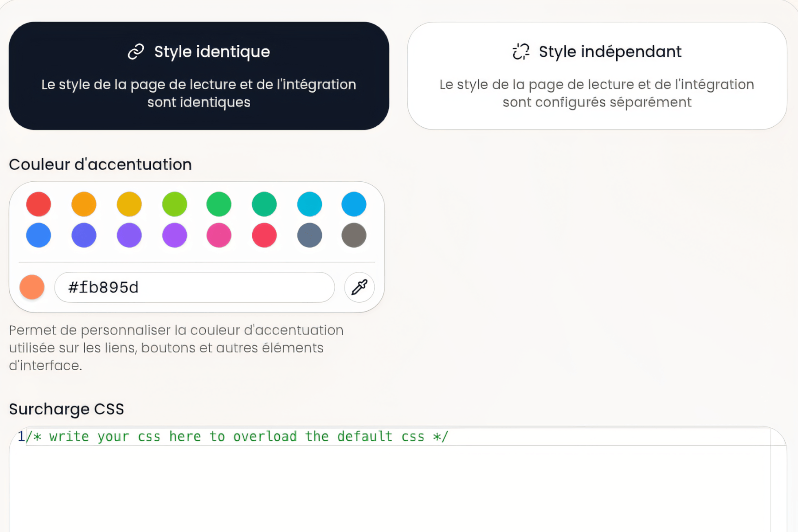Choose the brownish gray color swatch
The image size is (798, 532).
tap(354, 235)
